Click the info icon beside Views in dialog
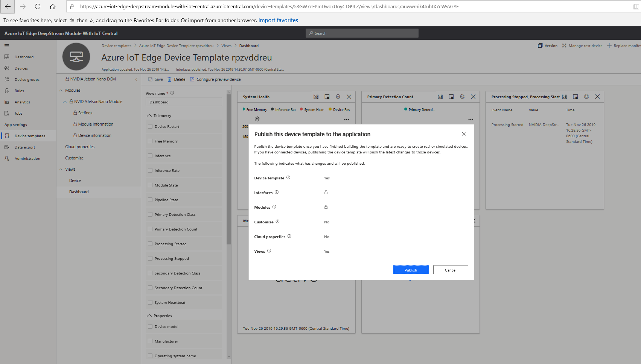Viewport: 641px width, 364px height. [269, 251]
